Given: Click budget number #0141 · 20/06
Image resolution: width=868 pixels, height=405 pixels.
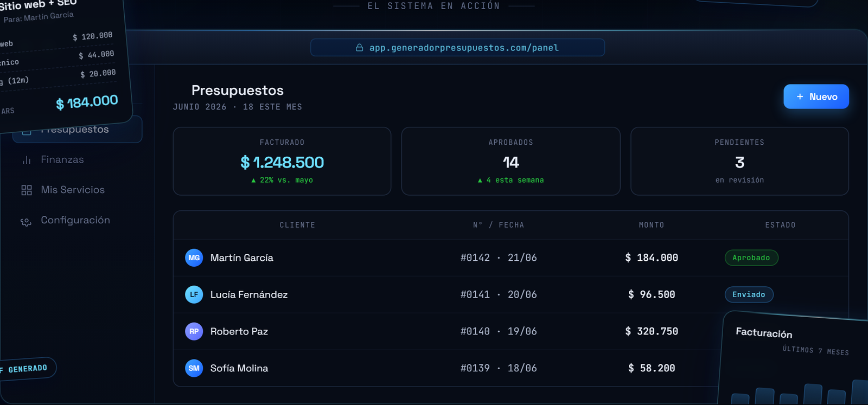Looking at the screenshot, I should tap(499, 294).
